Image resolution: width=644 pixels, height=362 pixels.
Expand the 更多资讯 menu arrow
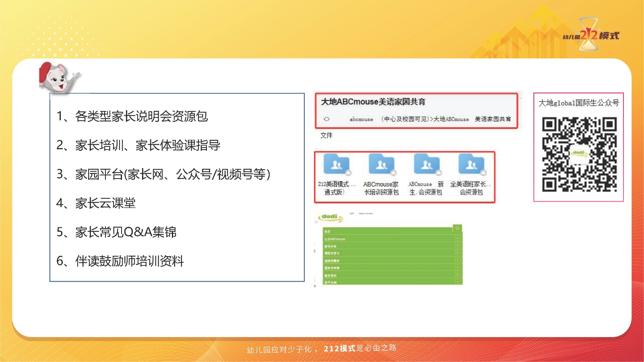pyautogui.click(x=458, y=275)
